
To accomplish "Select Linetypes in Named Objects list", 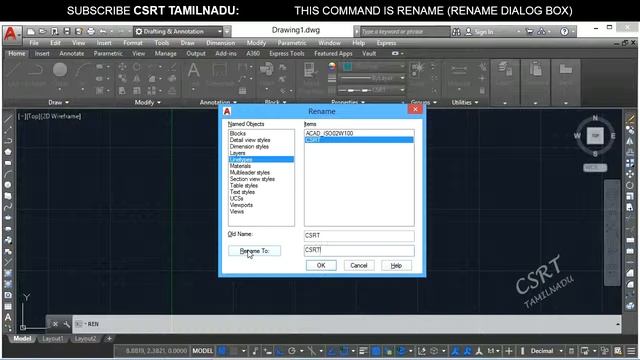I will (x=261, y=160).
